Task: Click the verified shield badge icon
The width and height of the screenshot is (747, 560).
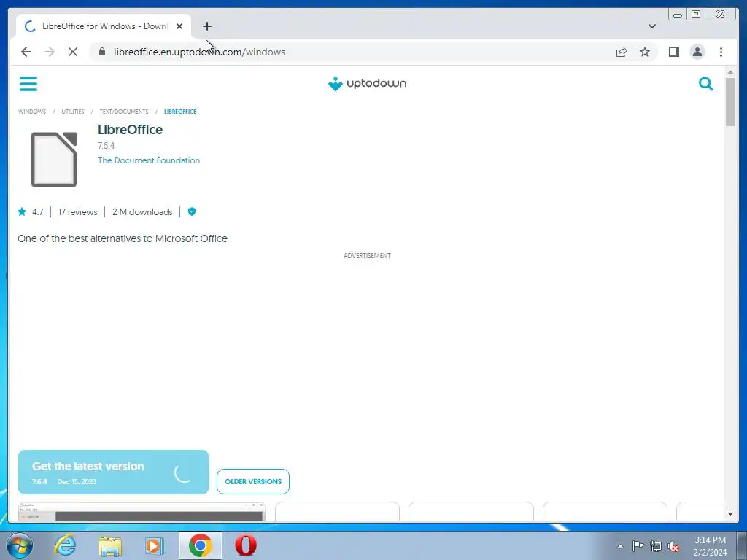Action: (192, 211)
